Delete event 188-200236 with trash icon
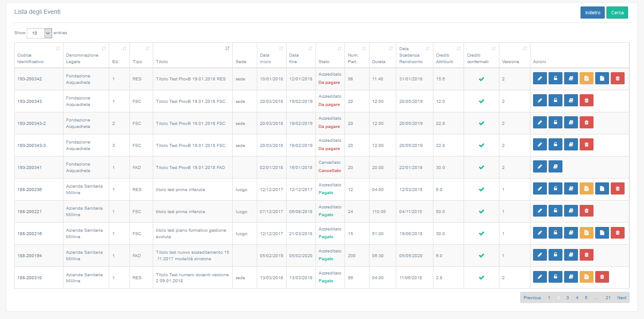The width and height of the screenshot is (644, 319). (x=618, y=188)
